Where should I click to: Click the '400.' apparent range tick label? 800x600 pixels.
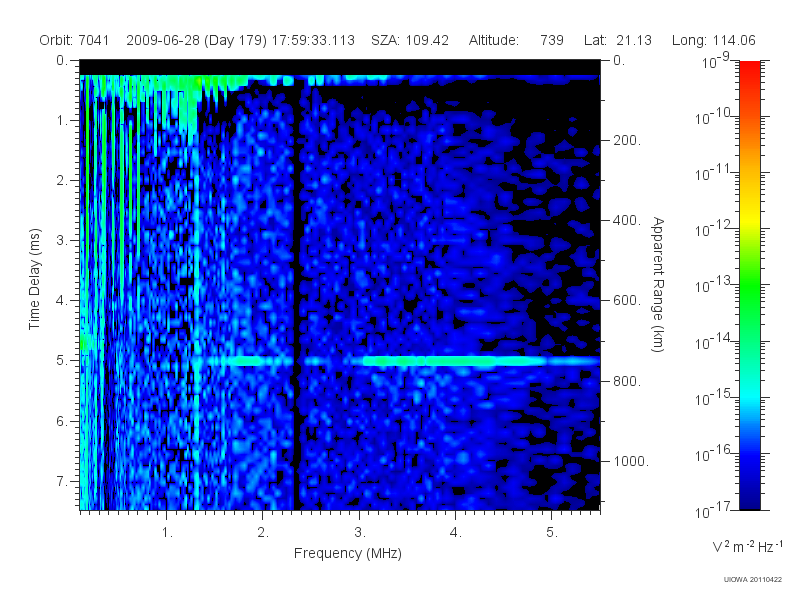(627, 220)
